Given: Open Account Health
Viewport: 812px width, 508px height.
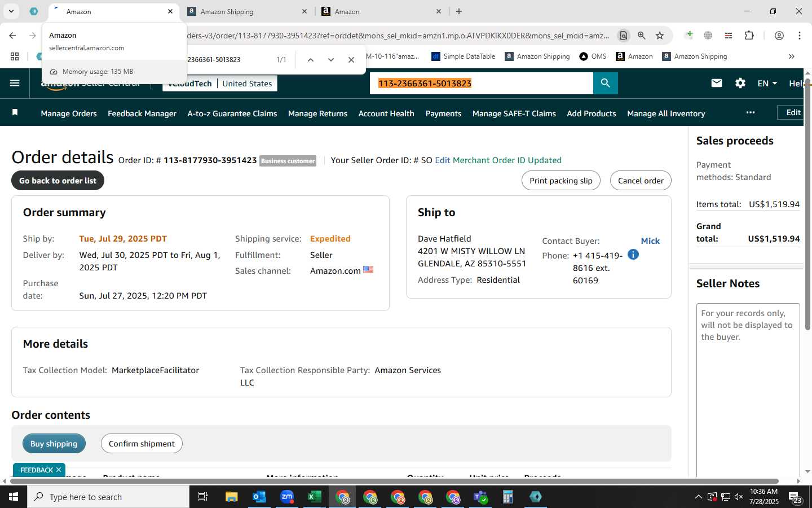Looking at the screenshot, I should tap(386, 113).
